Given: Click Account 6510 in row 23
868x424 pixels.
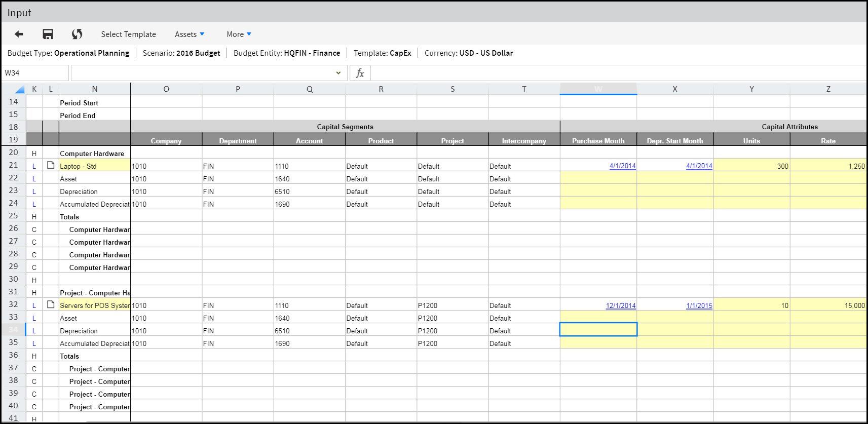Looking at the screenshot, I should [310, 191].
